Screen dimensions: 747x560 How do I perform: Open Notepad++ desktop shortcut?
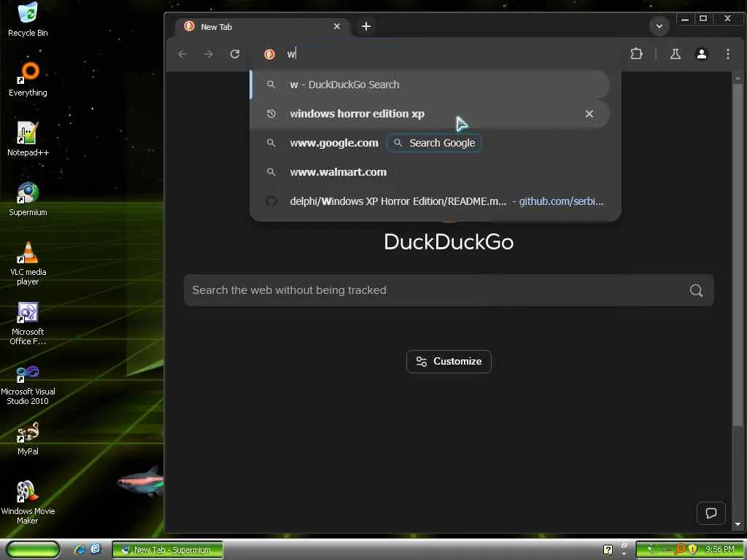pos(28,139)
